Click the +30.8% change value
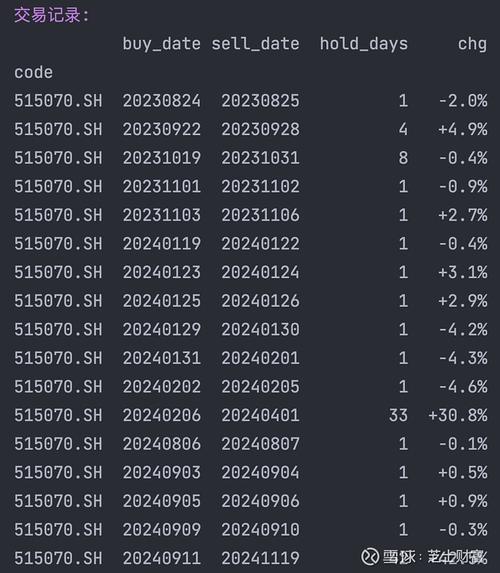Image resolution: width=500 pixels, height=573 pixels. click(x=458, y=415)
